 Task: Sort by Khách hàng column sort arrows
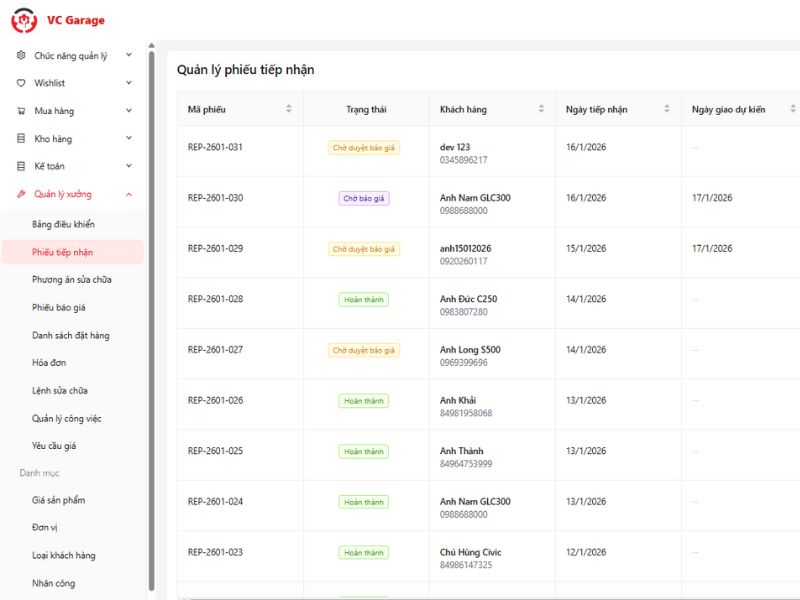click(541, 109)
